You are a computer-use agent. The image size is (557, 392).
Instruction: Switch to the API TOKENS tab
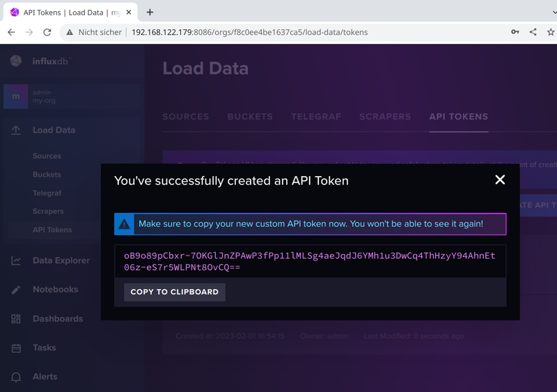point(459,116)
